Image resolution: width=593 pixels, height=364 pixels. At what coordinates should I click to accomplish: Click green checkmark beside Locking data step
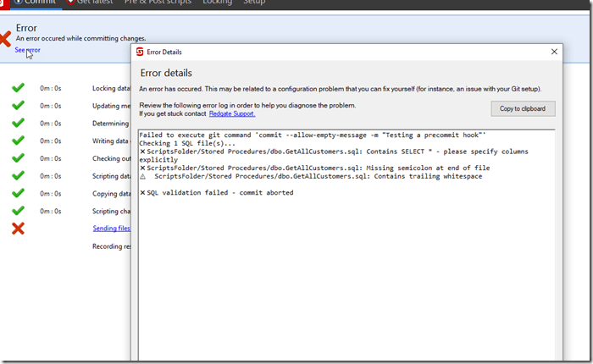point(18,88)
